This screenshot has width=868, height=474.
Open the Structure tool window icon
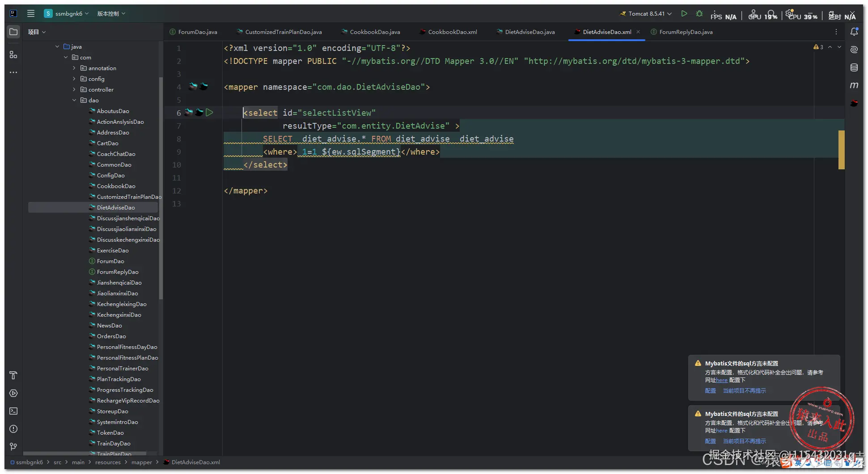(13, 55)
